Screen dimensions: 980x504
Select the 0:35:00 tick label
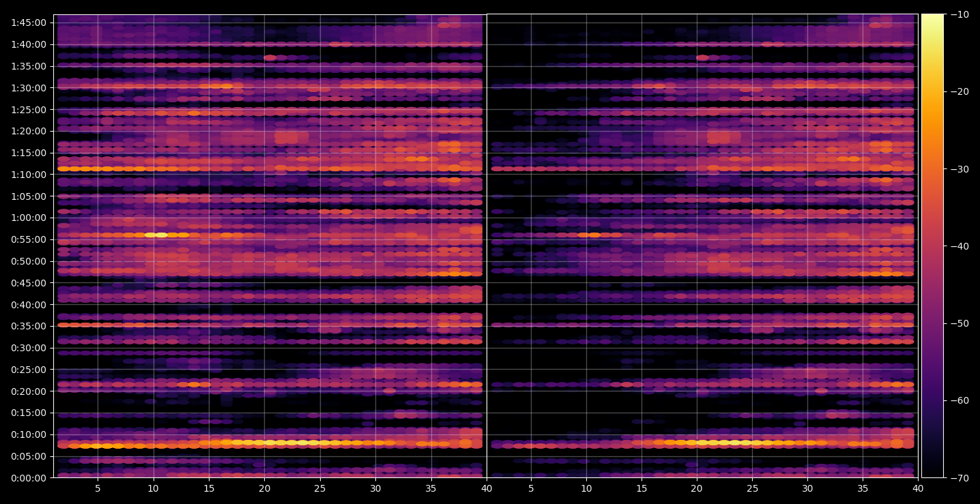click(29, 326)
